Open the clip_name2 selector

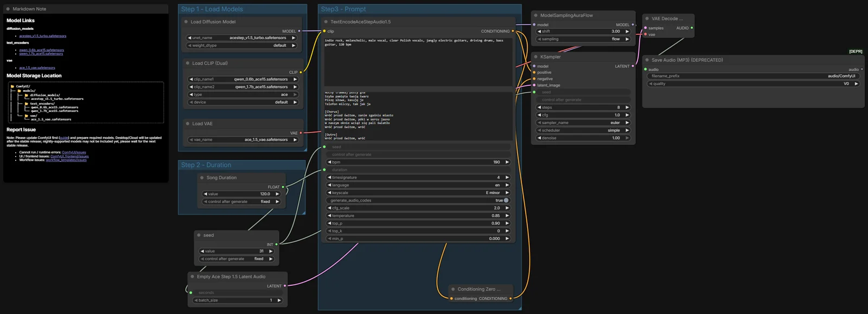point(243,87)
